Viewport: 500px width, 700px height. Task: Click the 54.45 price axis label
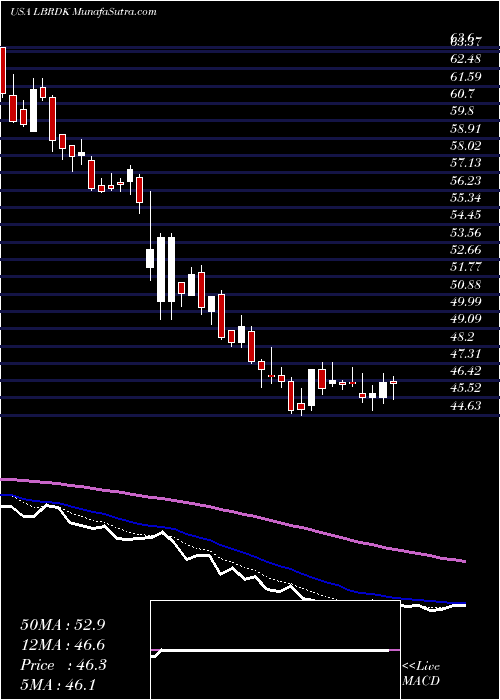point(465,215)
